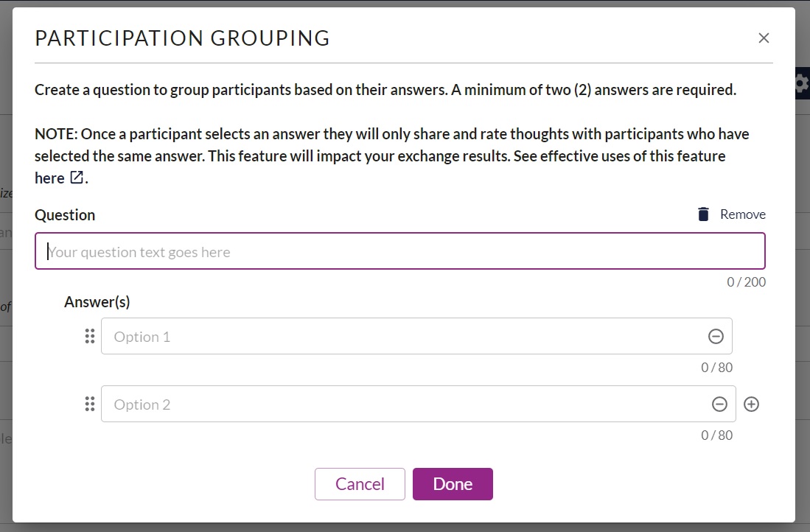Click the drag handle beside Option 1
Screen dimensions: 810x532
[x=90, y=336]
